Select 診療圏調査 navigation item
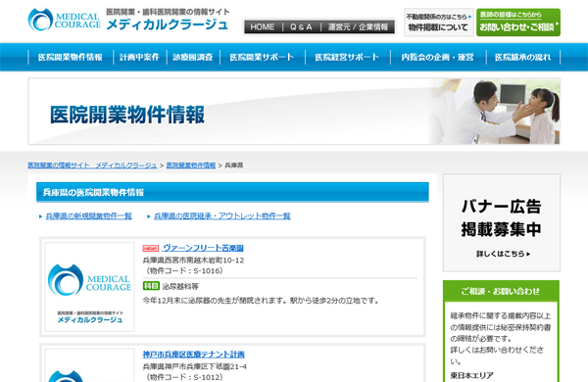 point(193,57)
